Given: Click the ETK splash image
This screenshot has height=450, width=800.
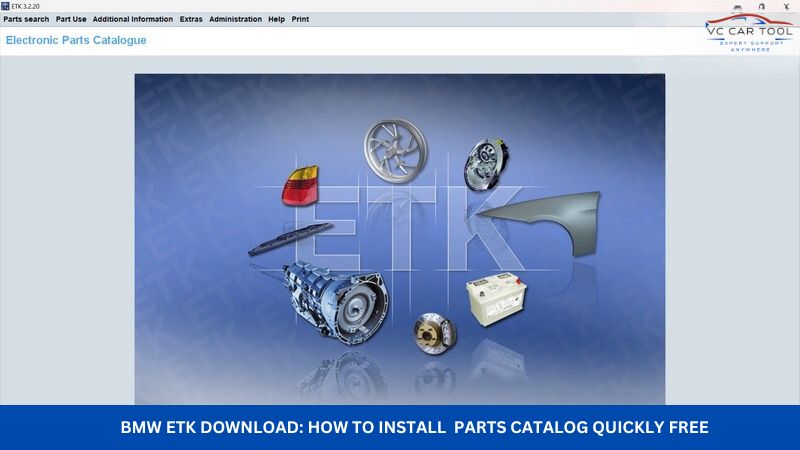Looking at the screenshot, I should tap(399, 239).
